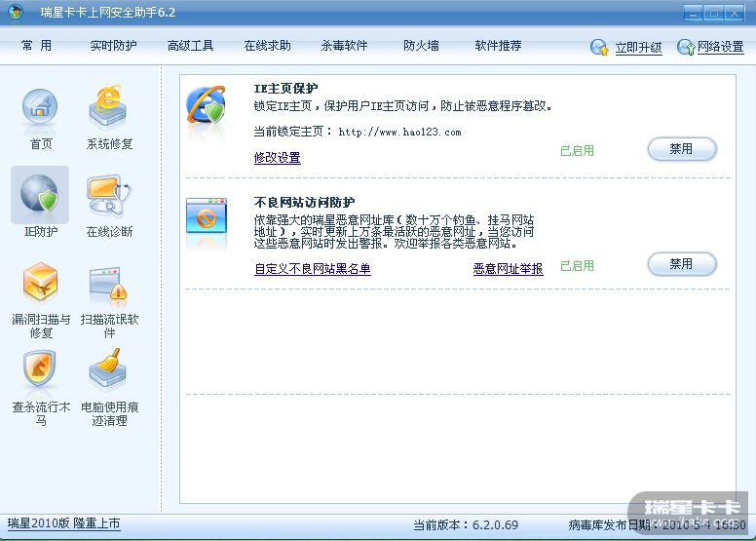Viewport: 756px width, 541px height.
Task: Open the 实时防护 tab
Action: pyautogui.click(x=113, y=46)
